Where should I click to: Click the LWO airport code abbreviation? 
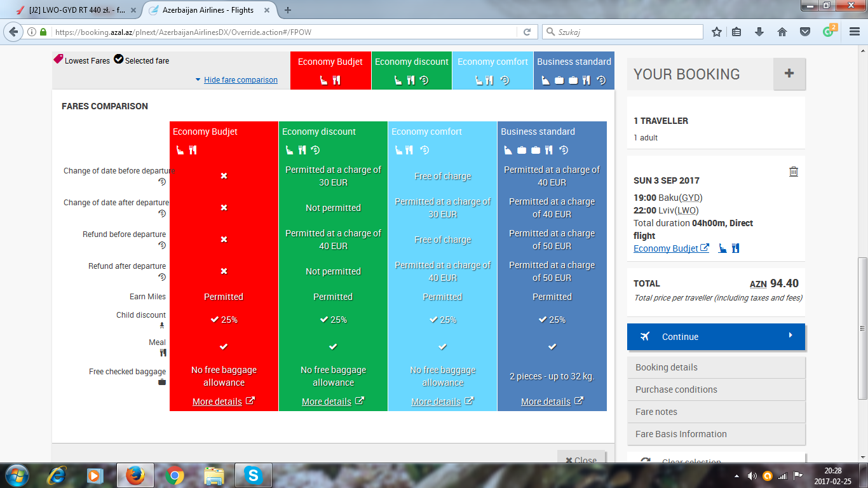686,210
